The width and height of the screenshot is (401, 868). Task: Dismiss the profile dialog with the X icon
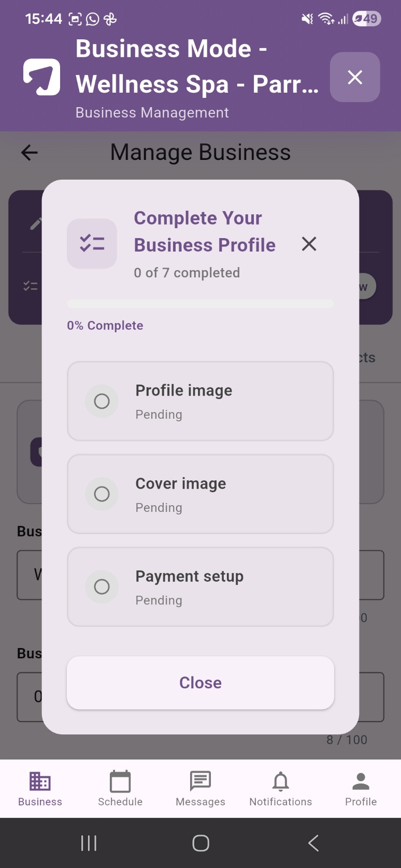[309, 244]
